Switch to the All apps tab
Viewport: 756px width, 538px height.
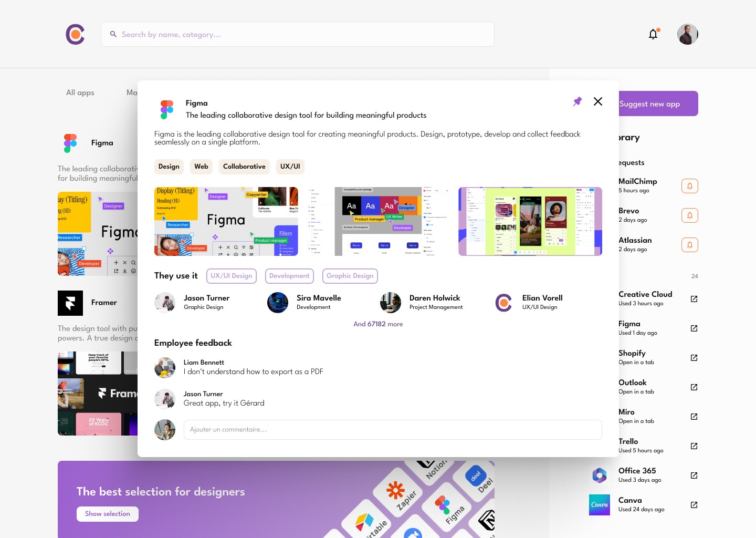pyautogui.click(x=80, y=92)
